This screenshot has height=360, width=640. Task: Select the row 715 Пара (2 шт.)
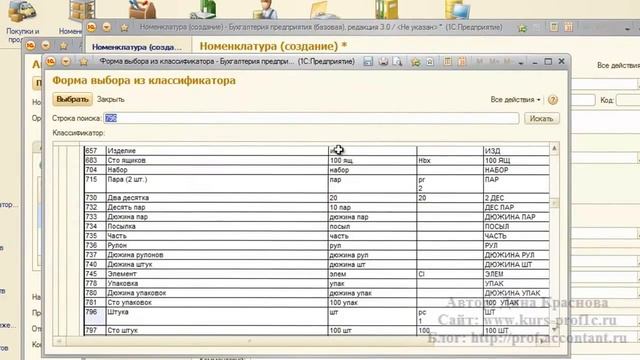[x=316, y=184]
